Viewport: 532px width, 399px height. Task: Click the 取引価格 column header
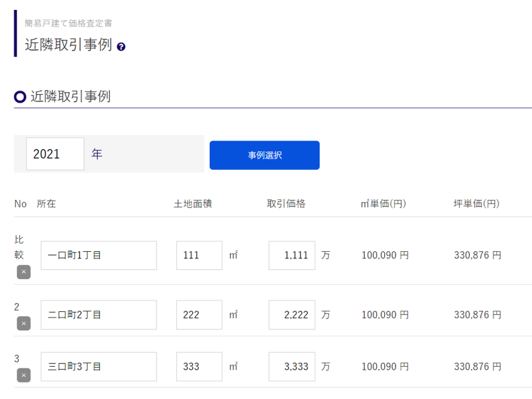pos(286,204)
